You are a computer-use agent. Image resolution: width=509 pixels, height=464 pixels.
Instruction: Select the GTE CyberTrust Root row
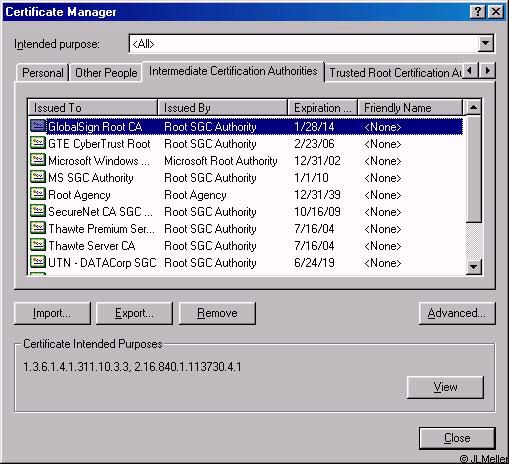click(x=246, y=143)
